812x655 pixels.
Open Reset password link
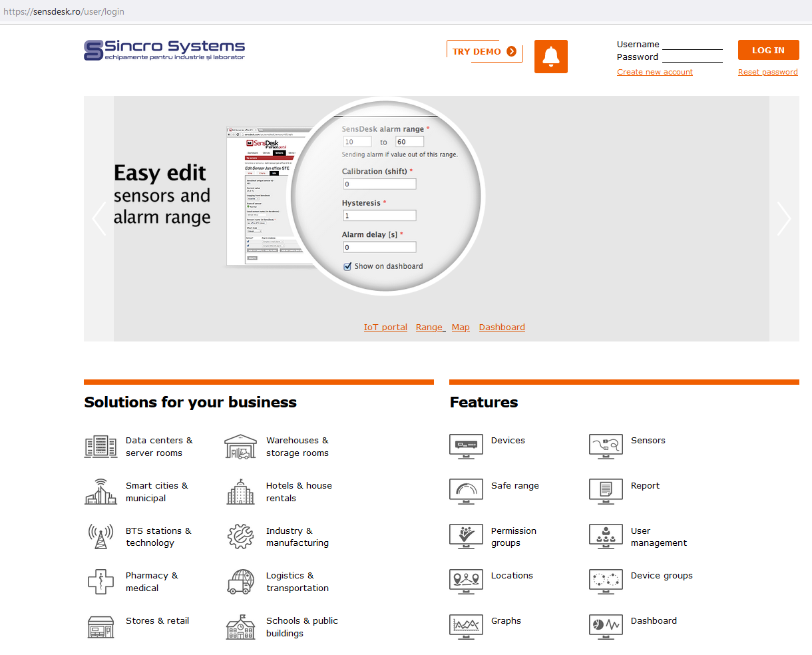tap(767, 72)
